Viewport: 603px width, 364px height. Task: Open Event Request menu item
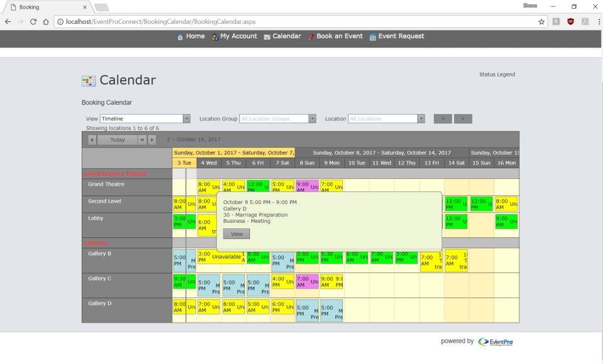pyautogui.click(x=401, y=36)
